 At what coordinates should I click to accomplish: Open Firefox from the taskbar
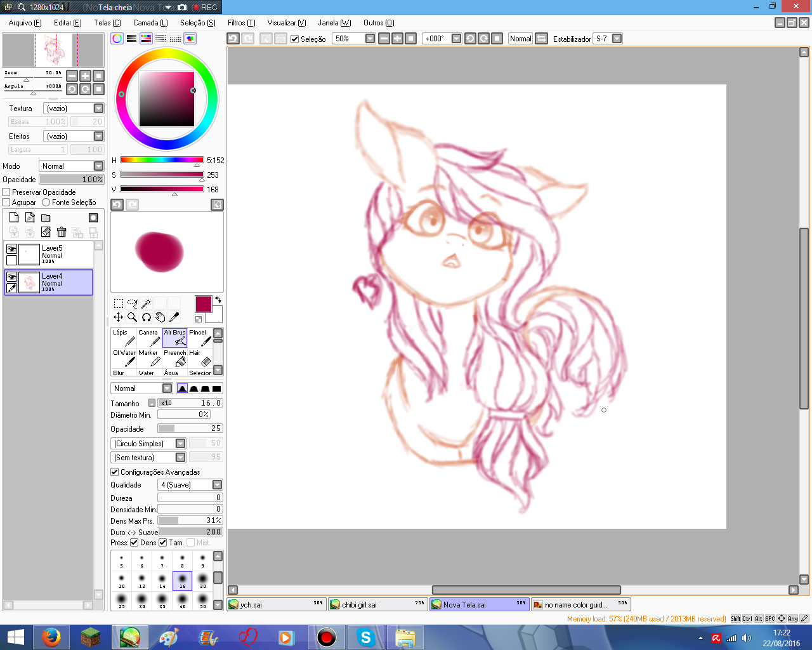[x=51, y=637]
